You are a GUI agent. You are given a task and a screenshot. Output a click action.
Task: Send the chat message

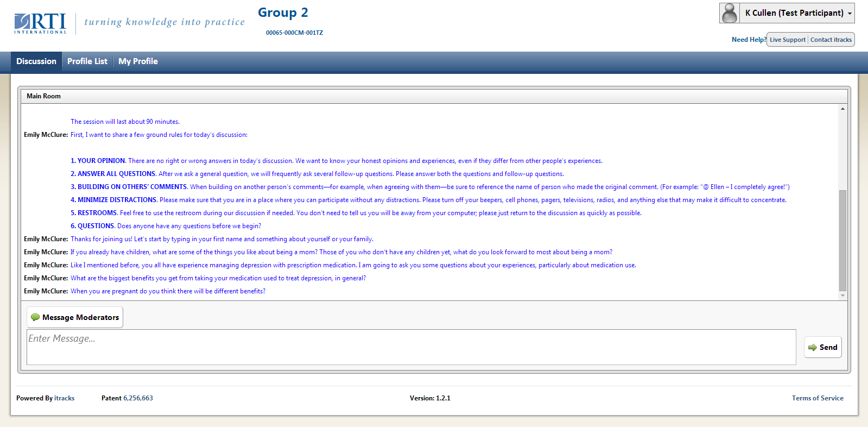click(823, 347)
